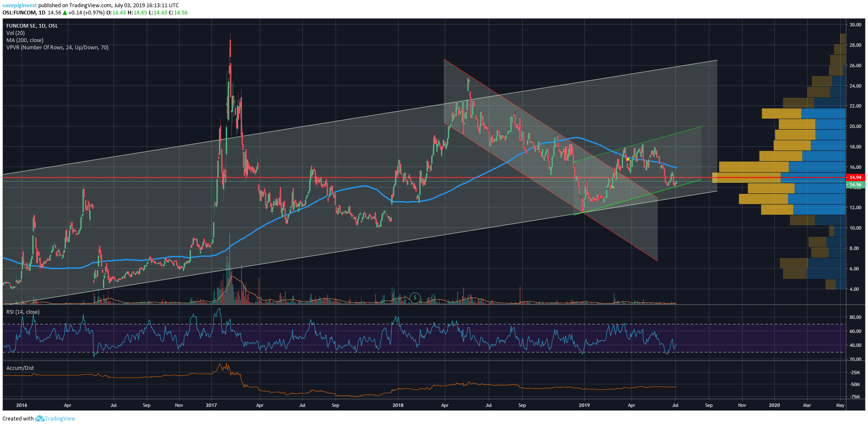868x426 pixels.
Task: Click the 20.00 price axis label
Action: click(x=855, y=126)
